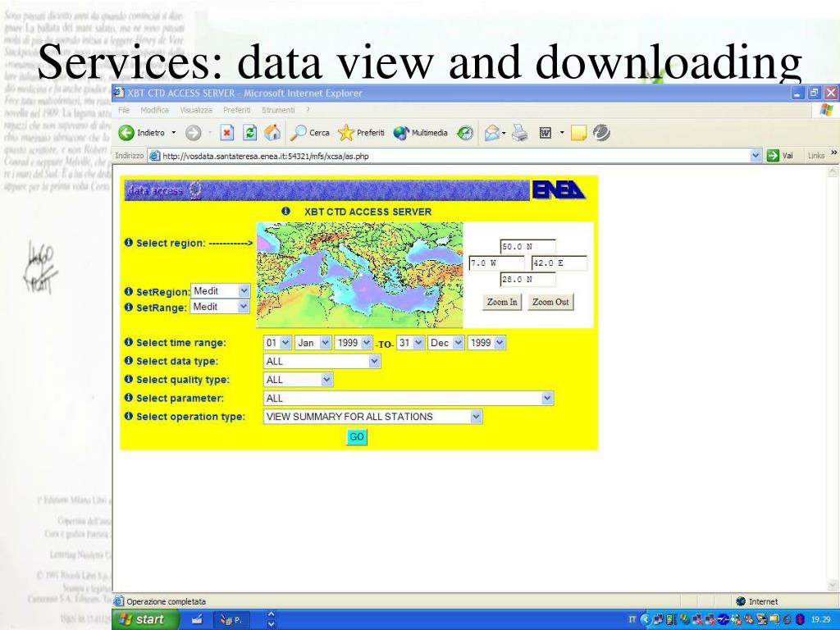This screenshot has width=840, height=630.
Task: Open the Mail envelope icon
Action: [x=492, y=133]
